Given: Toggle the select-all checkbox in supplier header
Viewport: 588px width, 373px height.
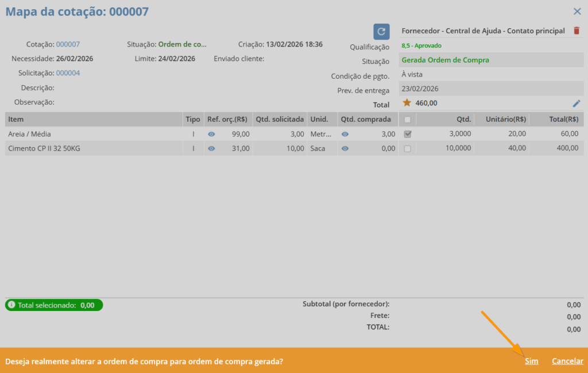Looking at the screenshot, I should click(408, 120).
